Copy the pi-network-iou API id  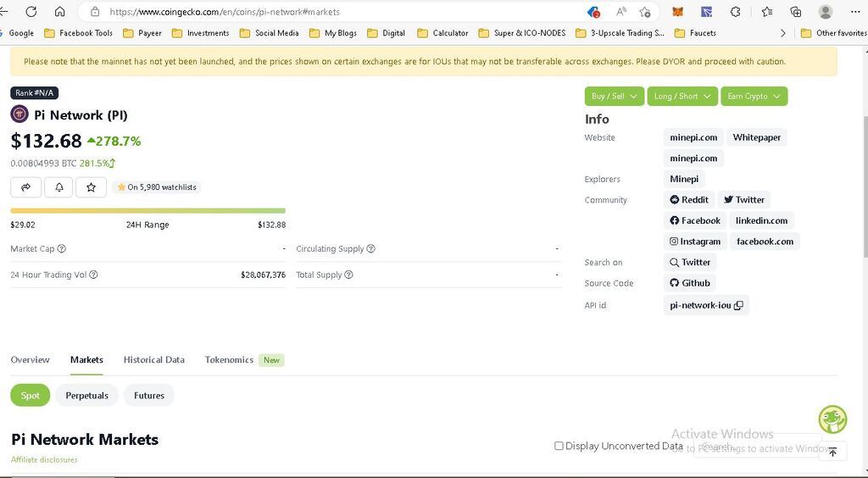coord(738,306)
